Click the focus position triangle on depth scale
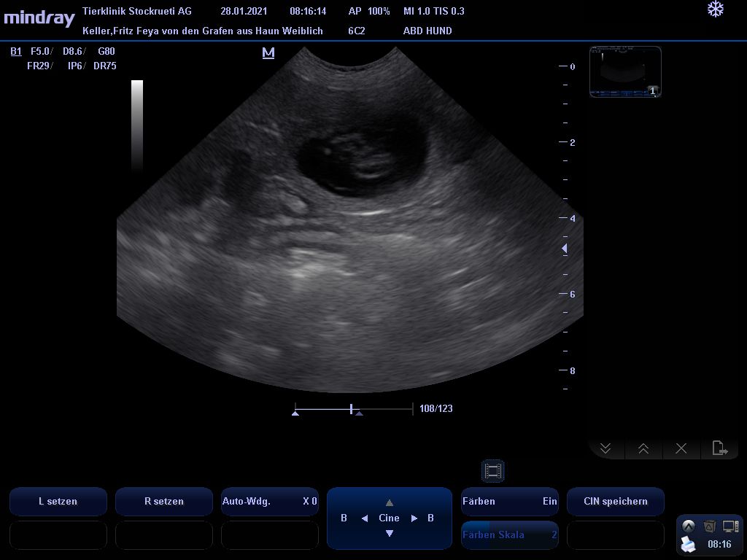Viewport: 747px width, 560px height. click(564, 249)
